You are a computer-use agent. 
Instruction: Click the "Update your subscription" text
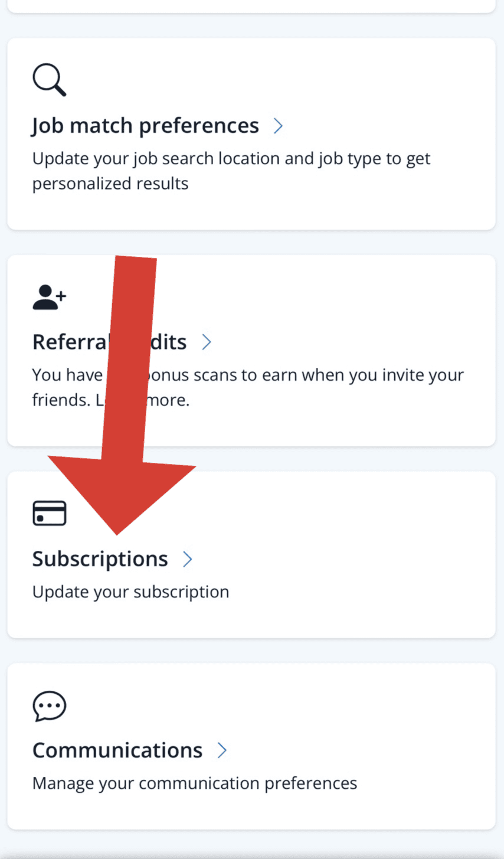point(130,592)
